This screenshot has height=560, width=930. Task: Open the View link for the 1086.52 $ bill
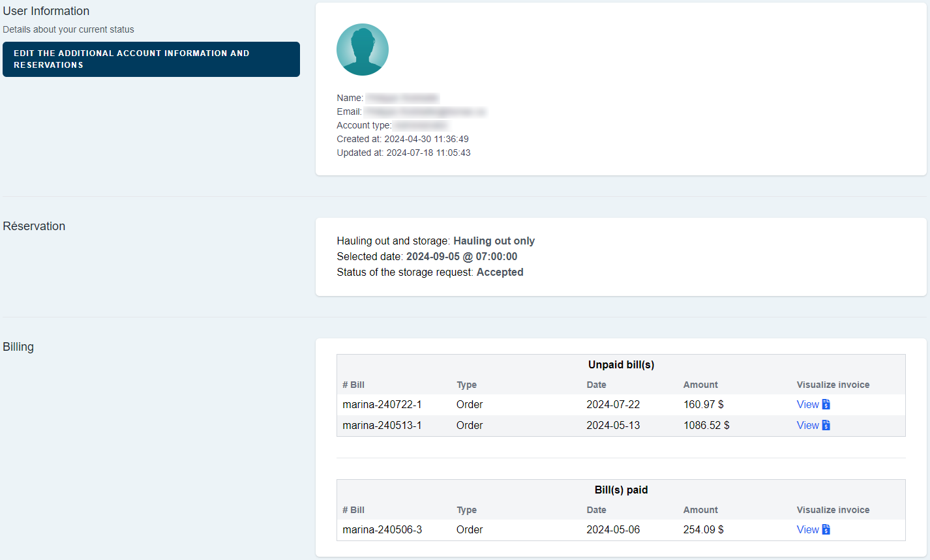tap(807, 425)
